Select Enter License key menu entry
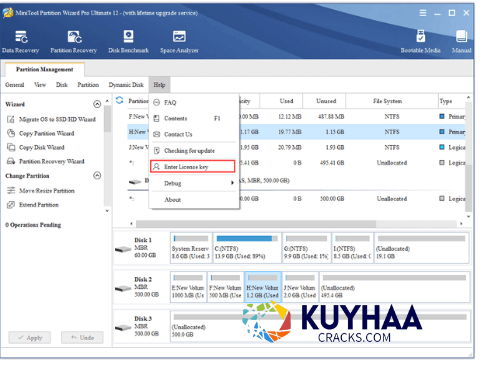This screenshot has width=487, height=365. (x=193, y=167)
